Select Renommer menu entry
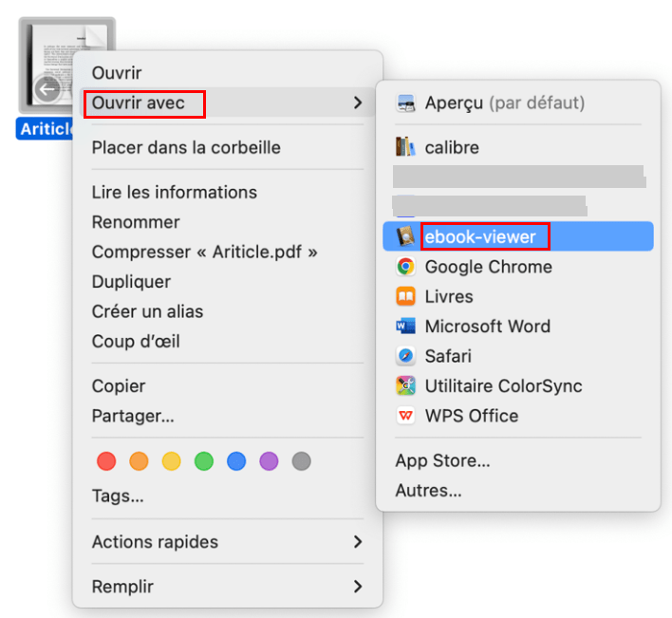This screenshot has height=618, width=672. pyautogui.click(x=227, y=222)
